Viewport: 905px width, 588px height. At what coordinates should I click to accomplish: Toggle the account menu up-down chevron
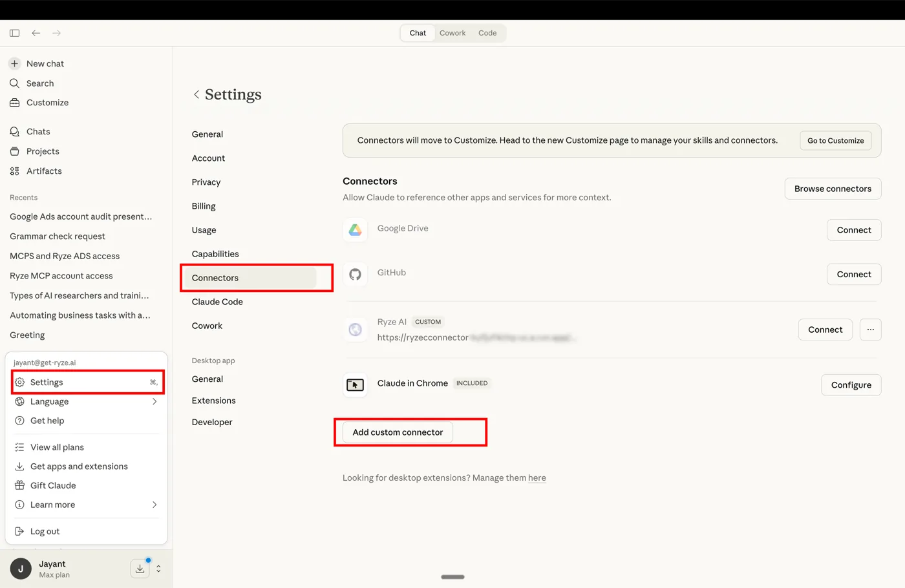[158, 569]
